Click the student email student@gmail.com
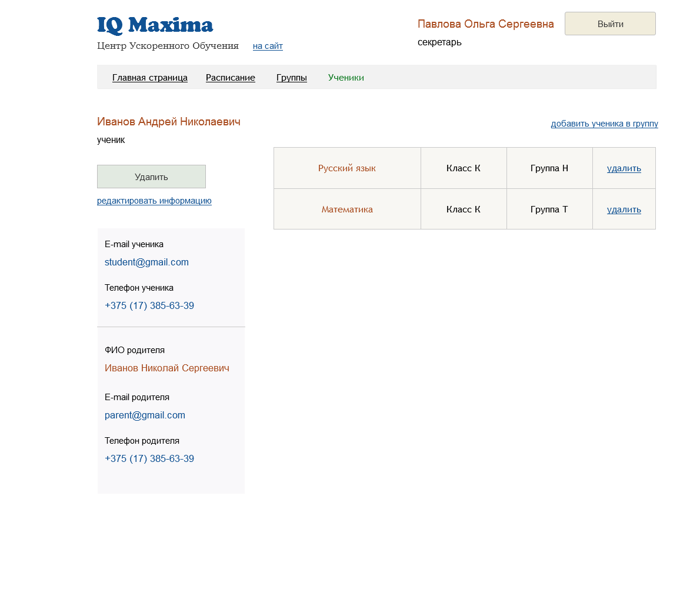The height and width of the screenshot is (612, 700). click(147, 262)
